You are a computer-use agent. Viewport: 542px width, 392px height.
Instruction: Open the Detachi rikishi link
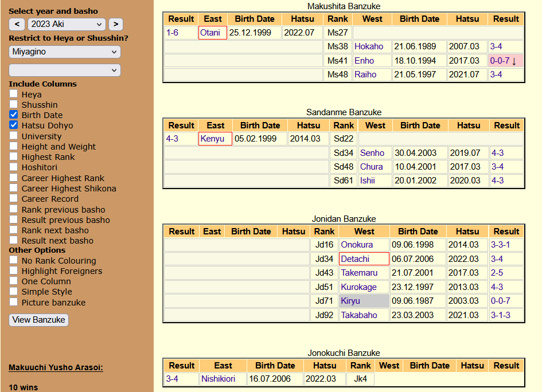point(355,259)
